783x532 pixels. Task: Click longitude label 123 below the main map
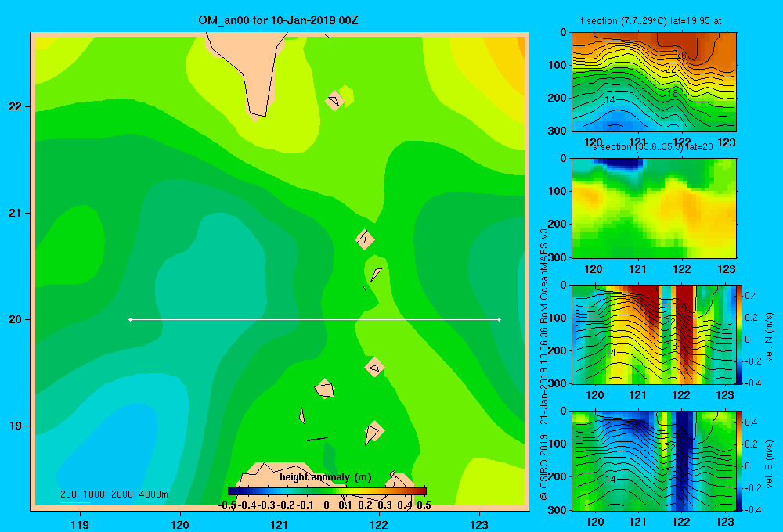click(479, 524)
